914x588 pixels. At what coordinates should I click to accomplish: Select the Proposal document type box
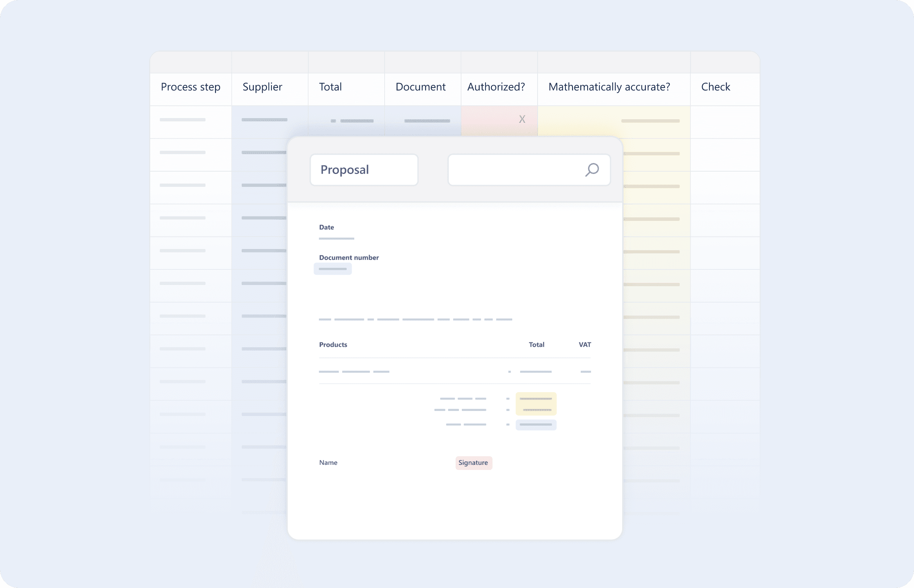tap(364, 170)
